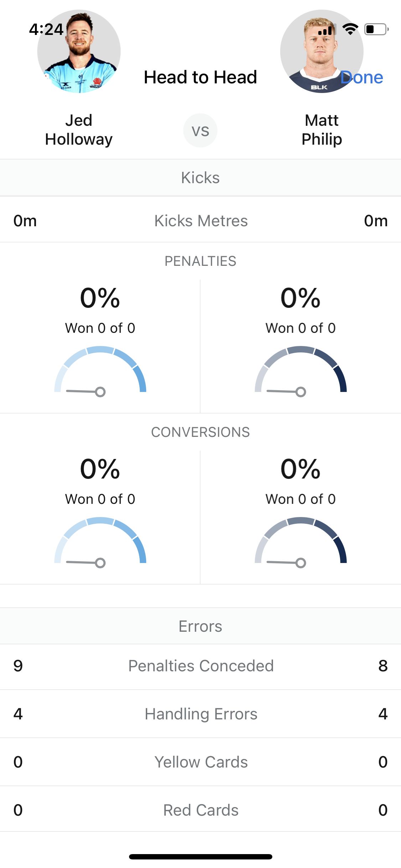Tap the Wi-Fi status icon

click(350, 29)
